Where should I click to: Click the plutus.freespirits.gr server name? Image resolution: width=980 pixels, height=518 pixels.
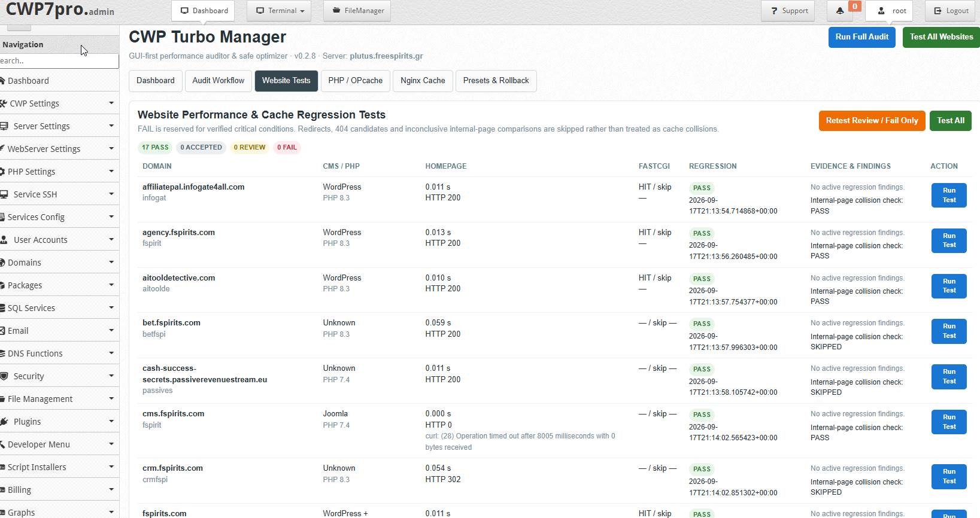tap(386, 56)
